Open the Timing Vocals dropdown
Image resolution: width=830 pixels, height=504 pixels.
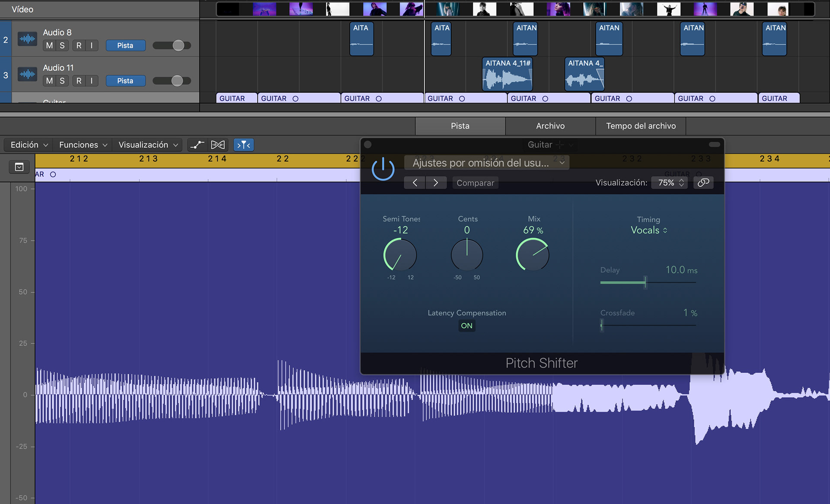(x=649, y=230)
